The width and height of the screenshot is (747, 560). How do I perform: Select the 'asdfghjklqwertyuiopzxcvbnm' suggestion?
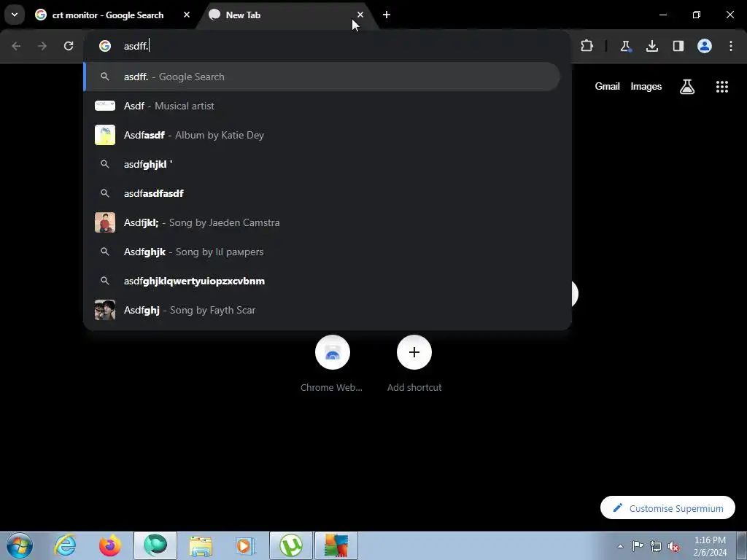(322, 281)
